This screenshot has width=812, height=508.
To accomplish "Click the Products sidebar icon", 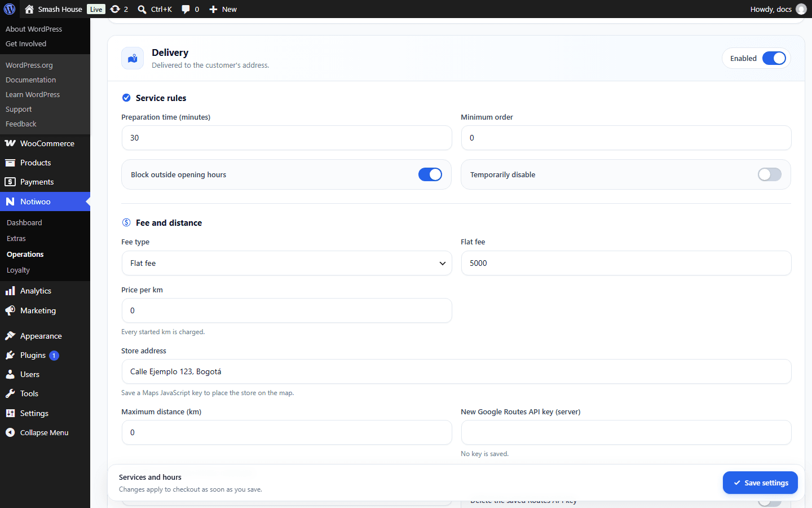I will [10, 163].
